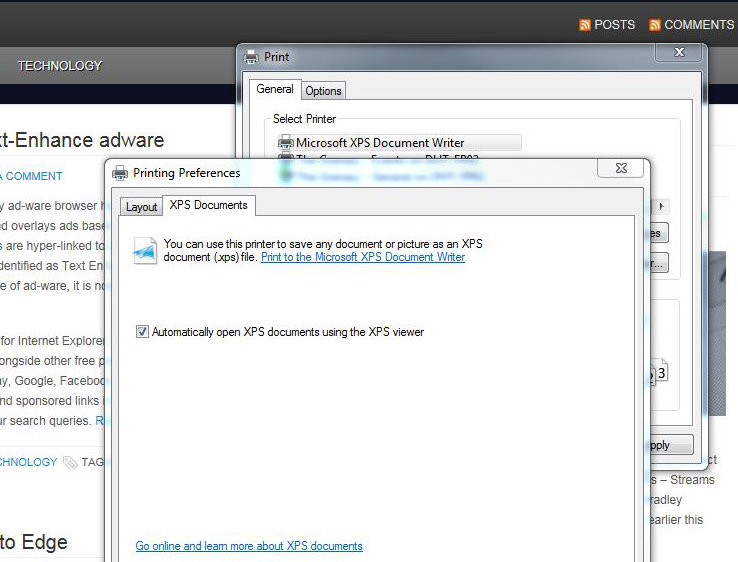Follow Print to the Microsoft XPS Document Writer link
Viewport: 738px width, 562px height.
363,257
